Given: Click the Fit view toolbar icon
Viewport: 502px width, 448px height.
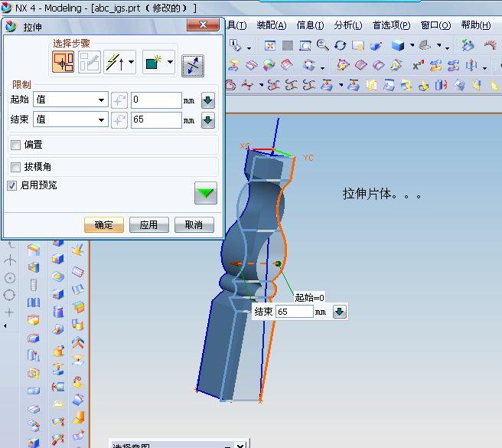Looking at the screenshot, I should click(x=270, y=46).
